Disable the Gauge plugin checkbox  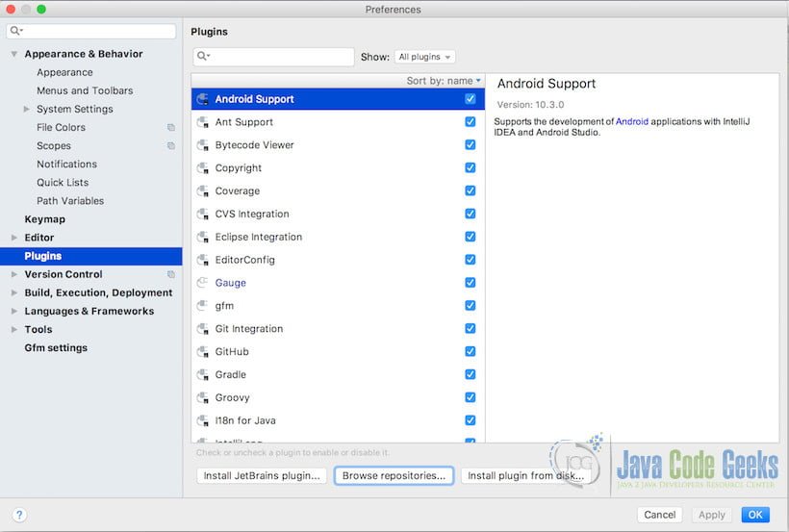click(x=470, y=283)
